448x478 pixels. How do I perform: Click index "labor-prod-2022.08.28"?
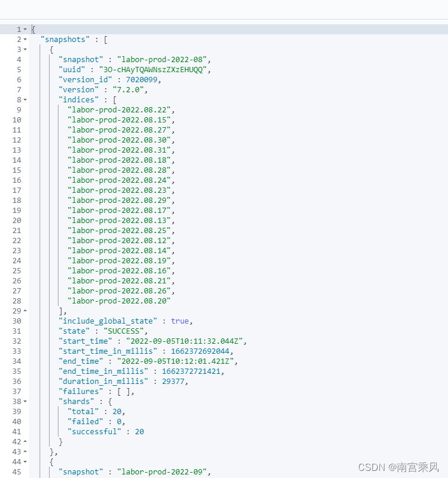119,170
